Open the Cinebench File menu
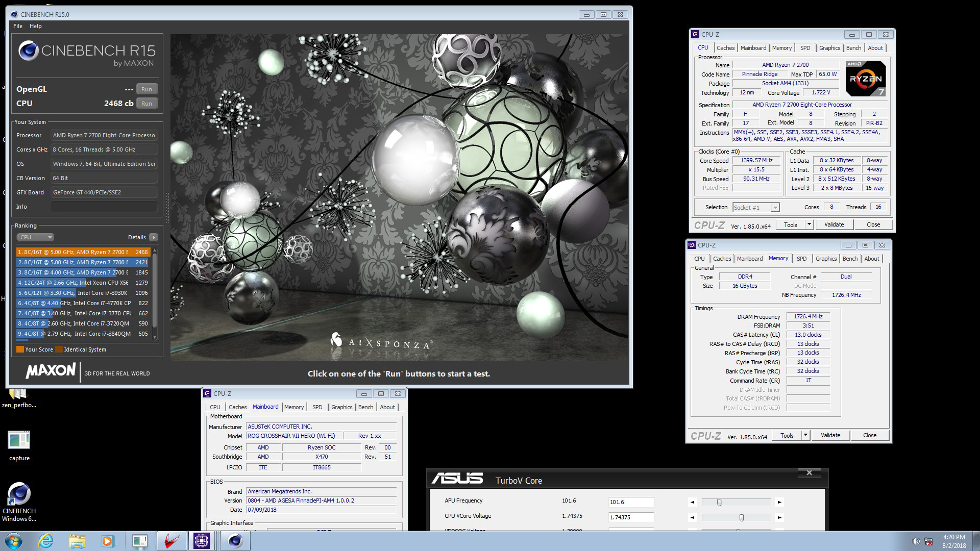The height and width of the screenshot is (551, 980). click(18, 26)
